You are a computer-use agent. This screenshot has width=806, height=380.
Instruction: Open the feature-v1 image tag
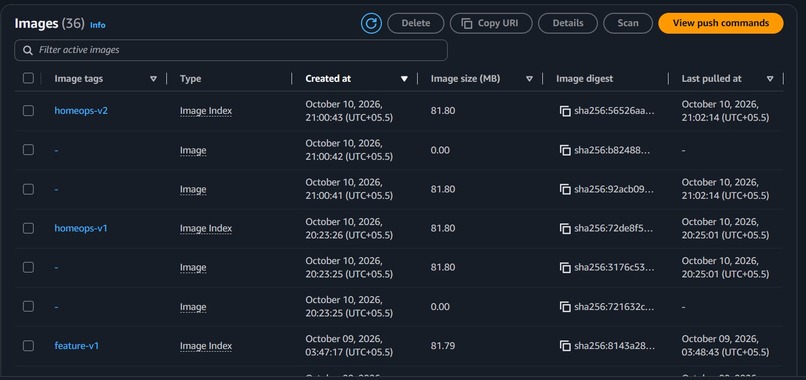pos(77,346)
